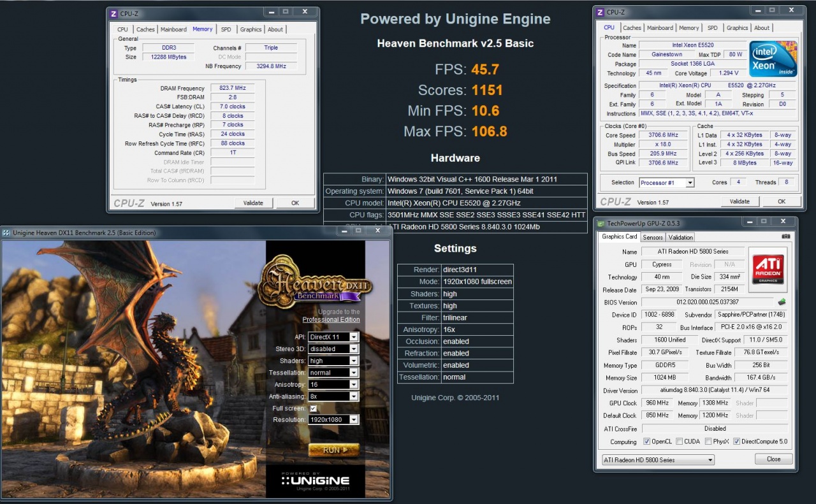The image size is (816, 504).
Task: Follow the Professional Edition upgrade link
Action: (x=331, y=319)
